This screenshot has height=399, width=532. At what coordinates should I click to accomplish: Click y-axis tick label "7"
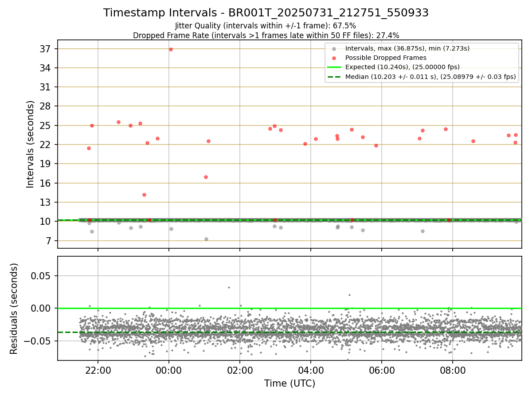pos(49,241)
